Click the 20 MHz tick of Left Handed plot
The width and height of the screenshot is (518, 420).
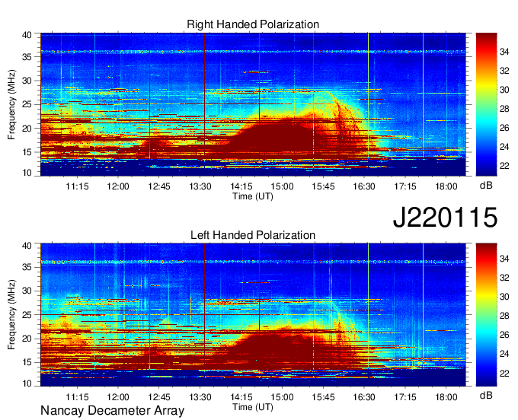27,339
